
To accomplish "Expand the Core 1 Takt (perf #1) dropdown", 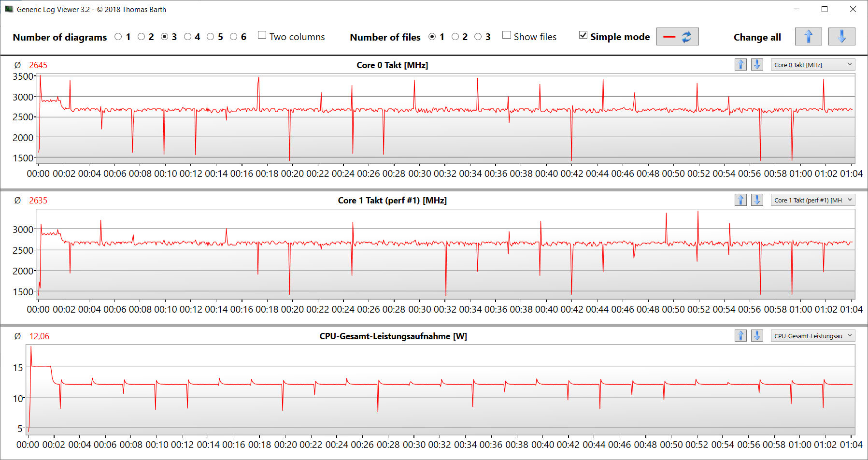I will click(x=812, y=200).
